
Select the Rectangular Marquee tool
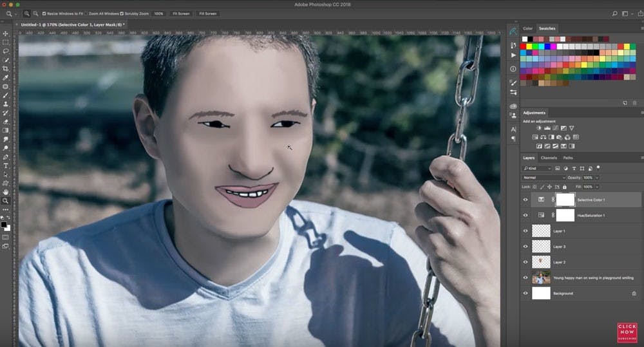click(x=5, y=42)
